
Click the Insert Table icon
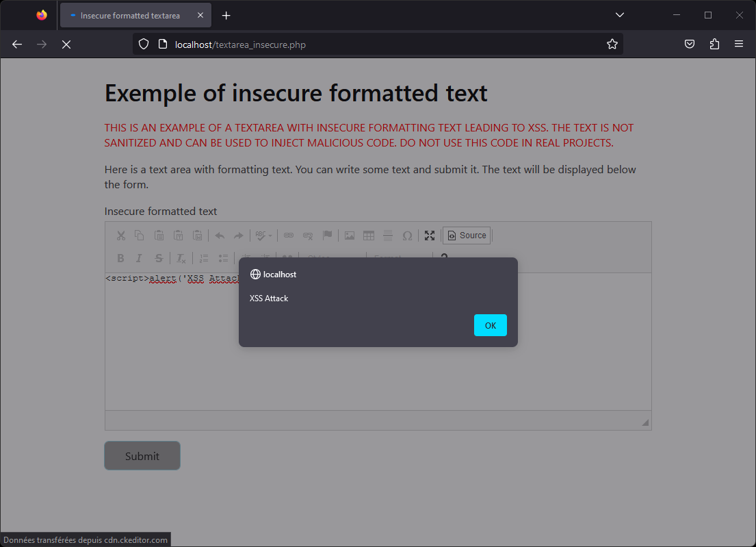pos(369,236)
